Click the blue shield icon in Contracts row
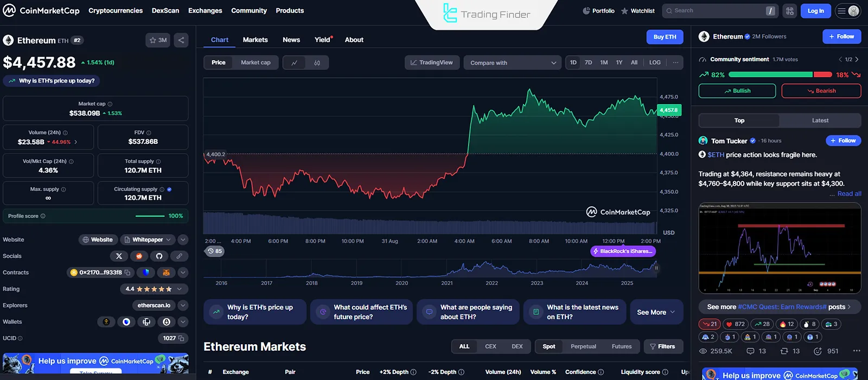The width and height of the screenshot is (868, 380). point(146,273)
